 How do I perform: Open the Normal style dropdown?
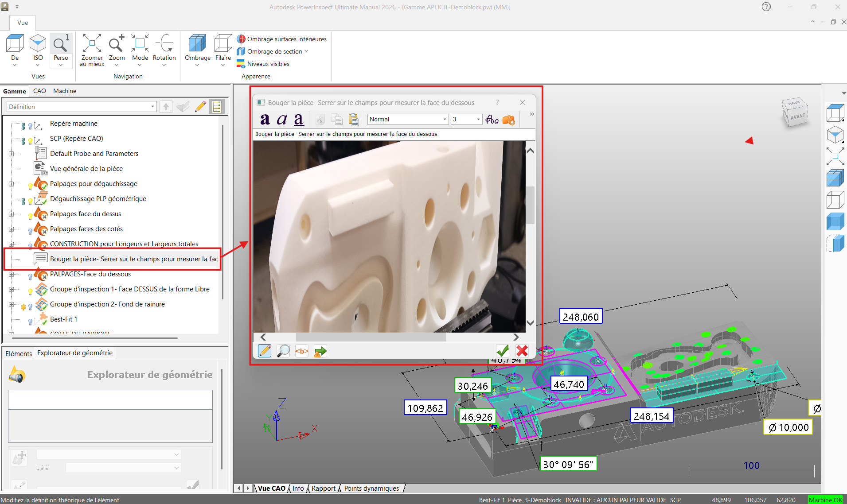(x=445, y=119)
